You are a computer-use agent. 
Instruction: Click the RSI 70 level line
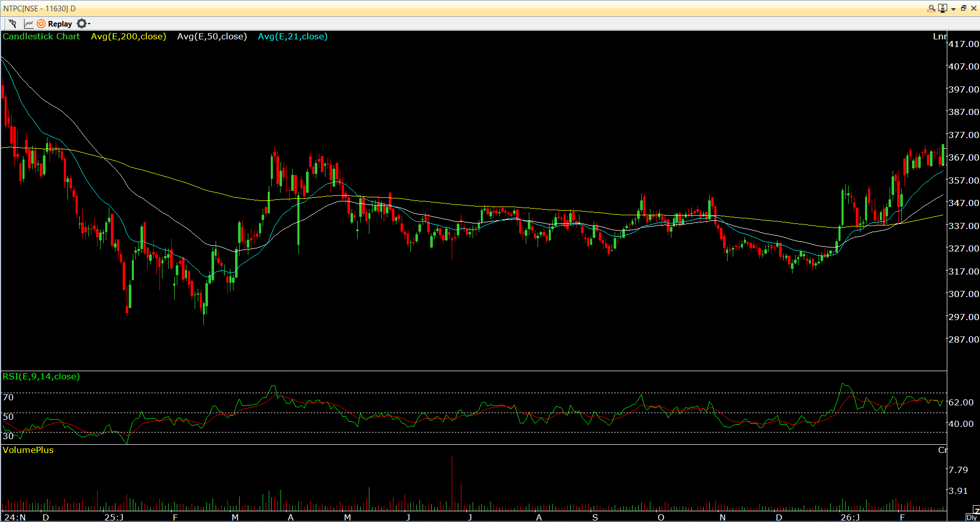pos(7,397)
